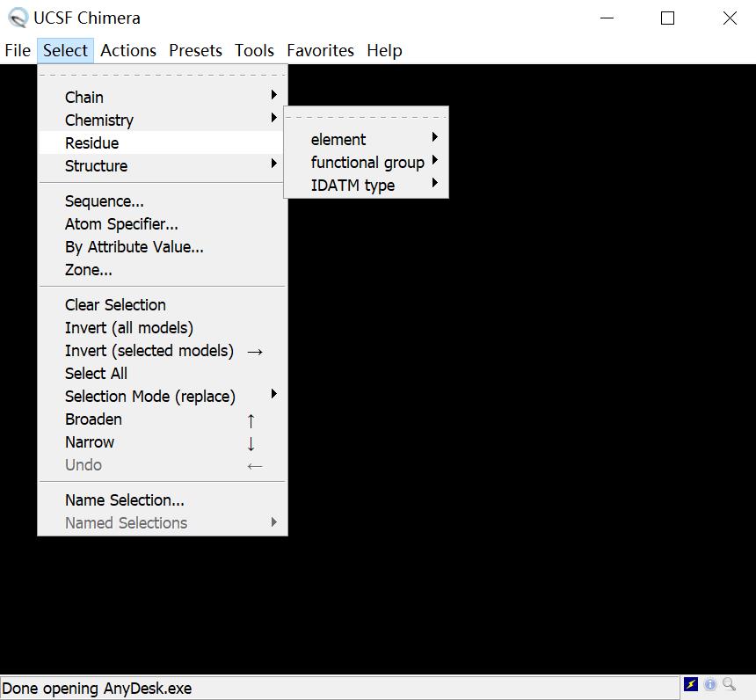Open By Attribute Value... dialog

163,246
